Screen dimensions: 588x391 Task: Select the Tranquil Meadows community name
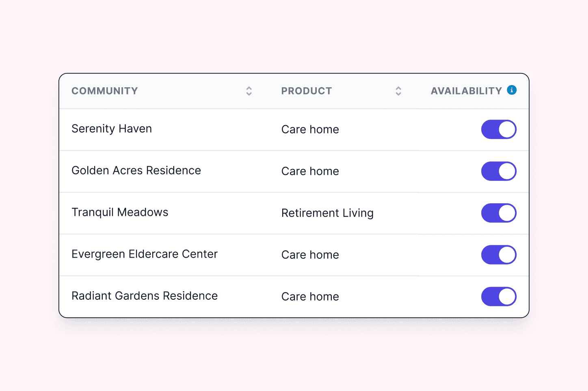(120, 213)
